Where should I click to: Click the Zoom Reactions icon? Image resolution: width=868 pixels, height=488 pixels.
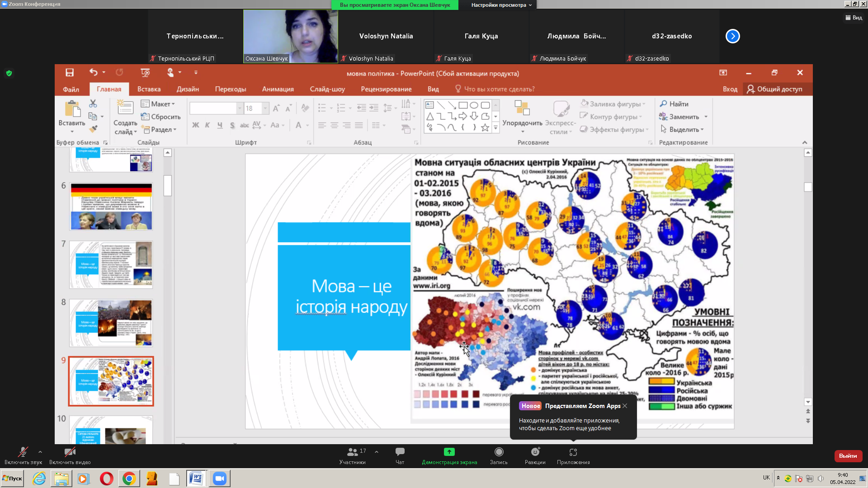pos(535,452)
